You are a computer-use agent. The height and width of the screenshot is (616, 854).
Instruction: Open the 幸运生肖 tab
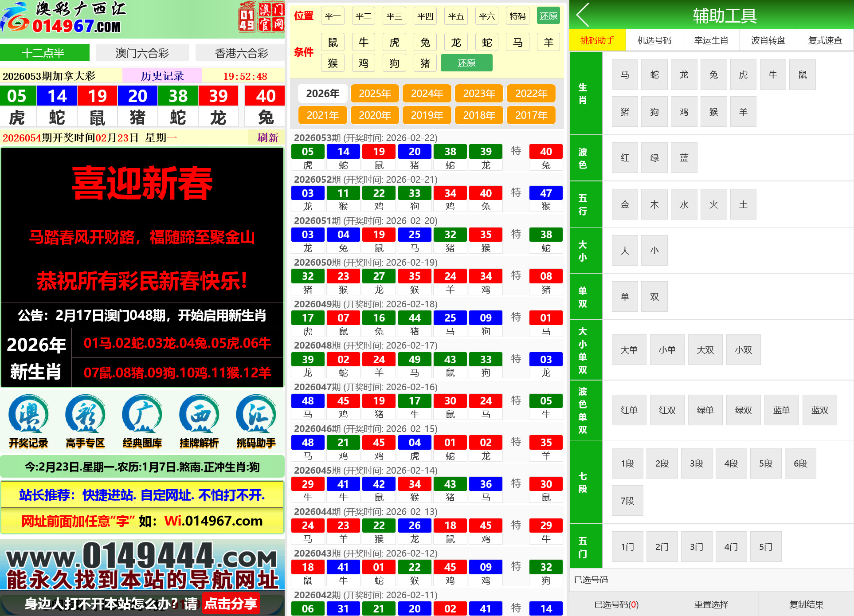[711, 40]
